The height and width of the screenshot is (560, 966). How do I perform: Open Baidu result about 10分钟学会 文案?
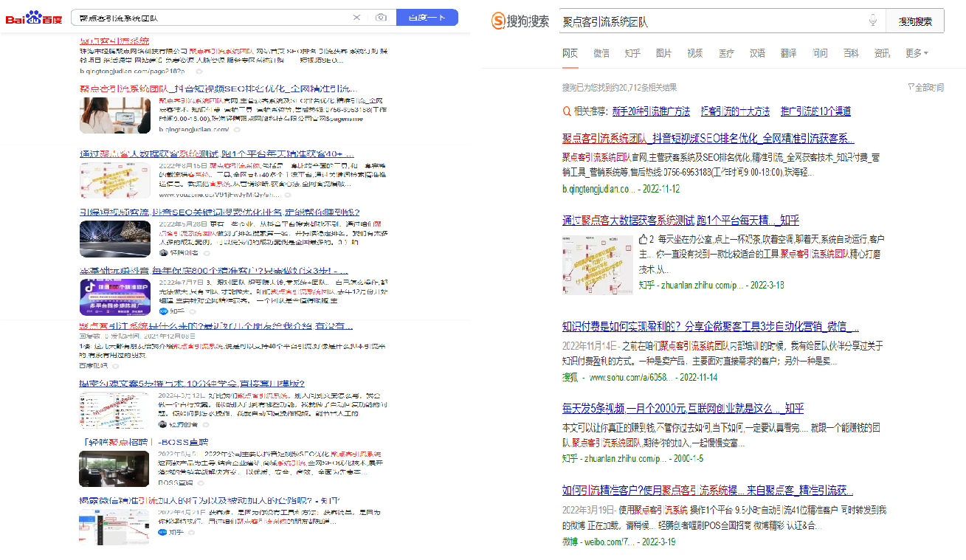pos(192,384)
